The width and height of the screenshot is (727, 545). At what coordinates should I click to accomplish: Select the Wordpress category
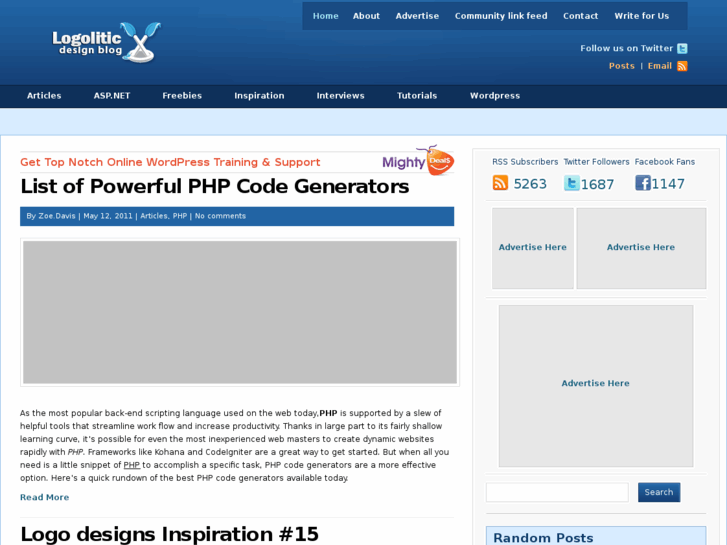(x=495, y=96)
